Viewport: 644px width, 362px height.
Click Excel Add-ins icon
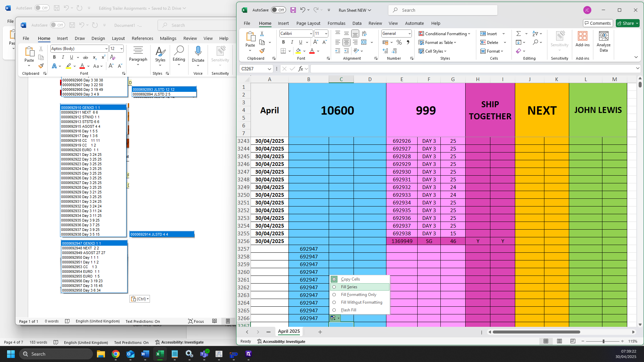pyautogui.click(x=582, y=39)
